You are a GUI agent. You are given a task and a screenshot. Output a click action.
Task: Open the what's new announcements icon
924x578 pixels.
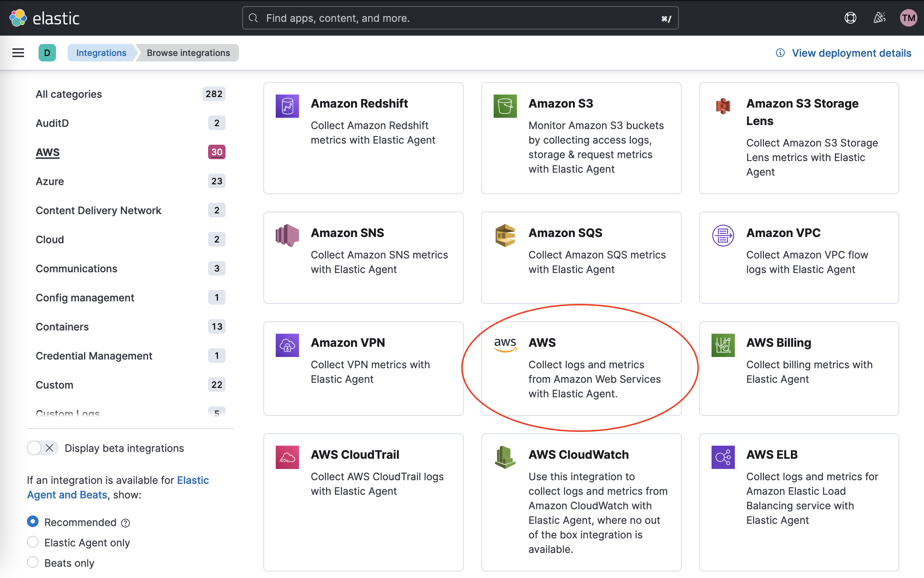tap(879, 17)
